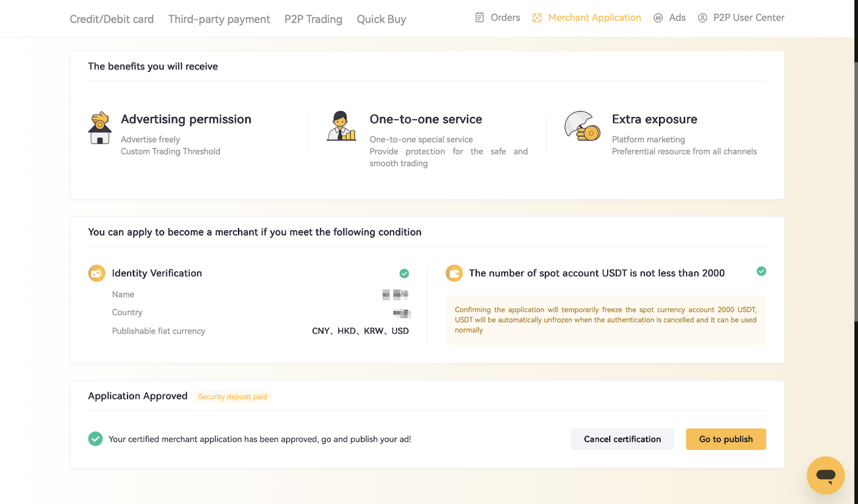Click the application approved green checkmark
Viewport: 858px width, 504px height.
pyautogui.click(x=95, y=439)
